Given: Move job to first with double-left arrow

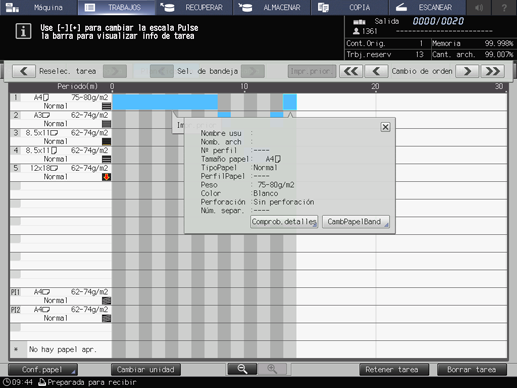Looking at the screenshot, I should pyautogui.click(x=351, y=71).
